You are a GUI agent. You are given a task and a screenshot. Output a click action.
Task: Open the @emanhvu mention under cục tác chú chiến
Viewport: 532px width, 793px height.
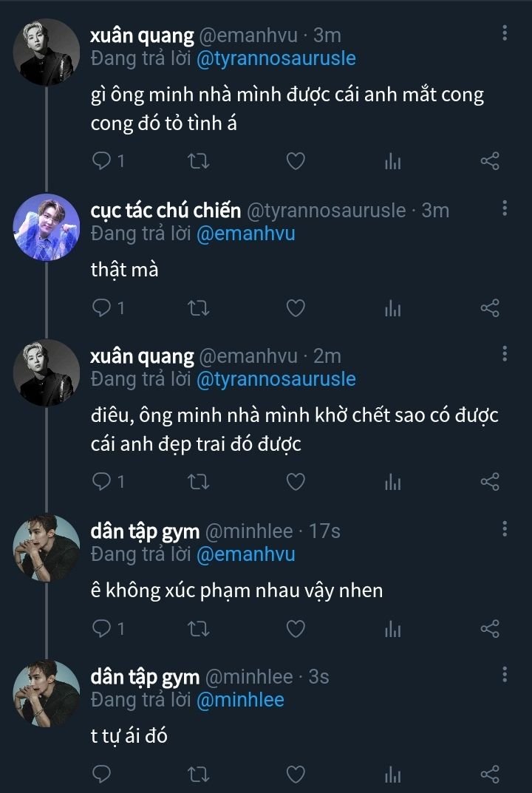245,234
